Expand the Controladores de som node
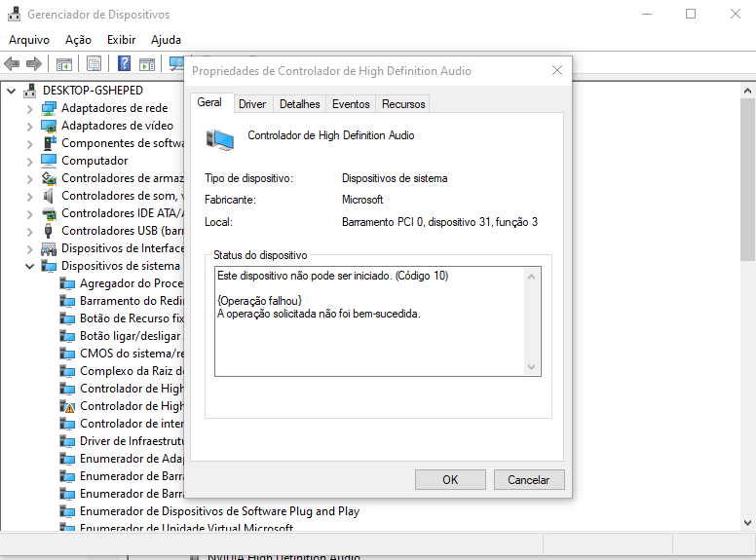Screen dimensions: 756x560 (x=30, y=197)
